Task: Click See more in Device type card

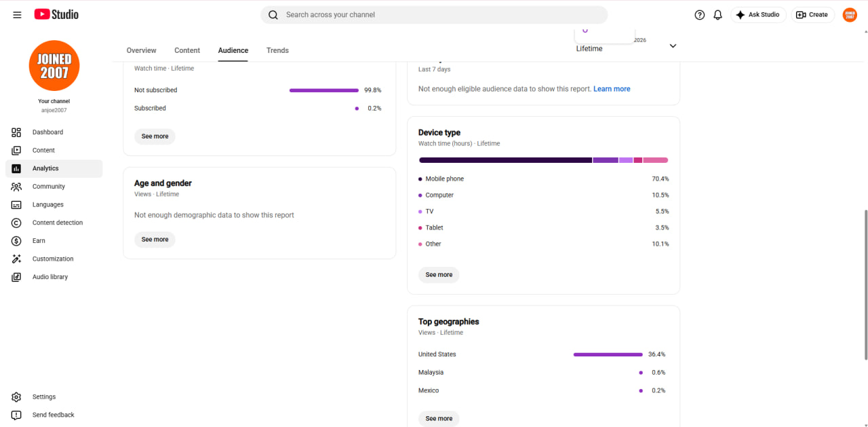Action: click(439, 275)
